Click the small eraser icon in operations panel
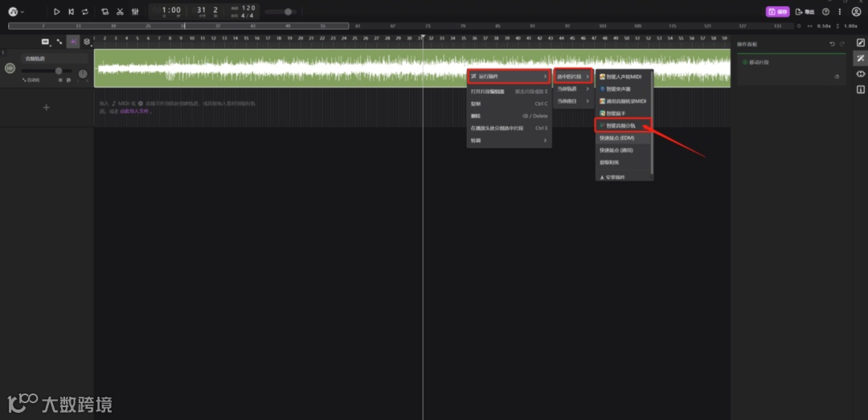Image resolution: width=868 pixels, height=420 pixels. pyautogui.click(x=837, y=77)
